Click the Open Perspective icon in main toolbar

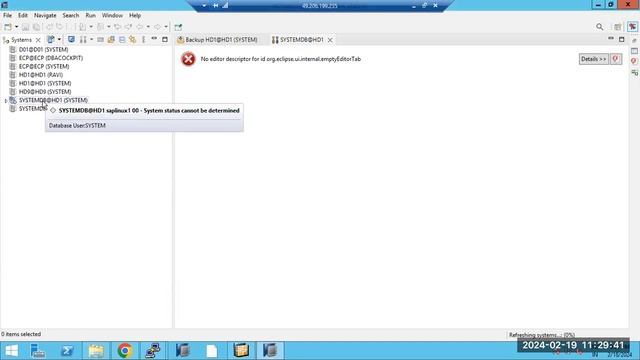pos(178,27)
